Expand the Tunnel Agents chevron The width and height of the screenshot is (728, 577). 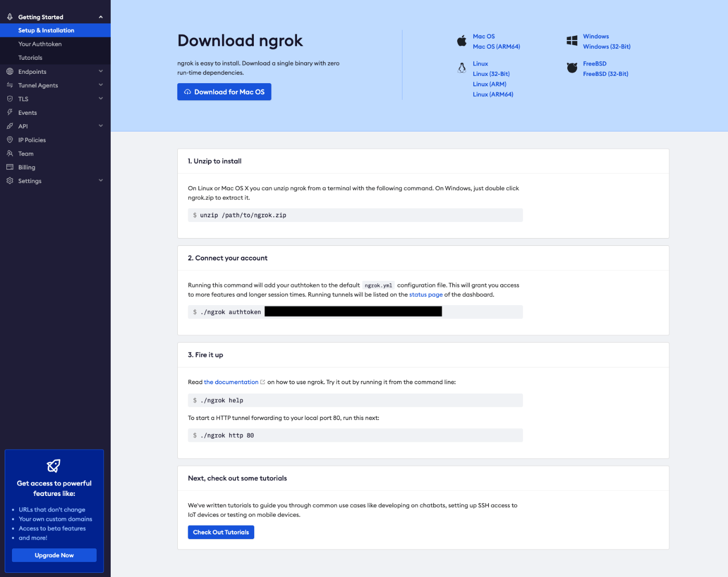pyautogui.click(x=101, y=85)
